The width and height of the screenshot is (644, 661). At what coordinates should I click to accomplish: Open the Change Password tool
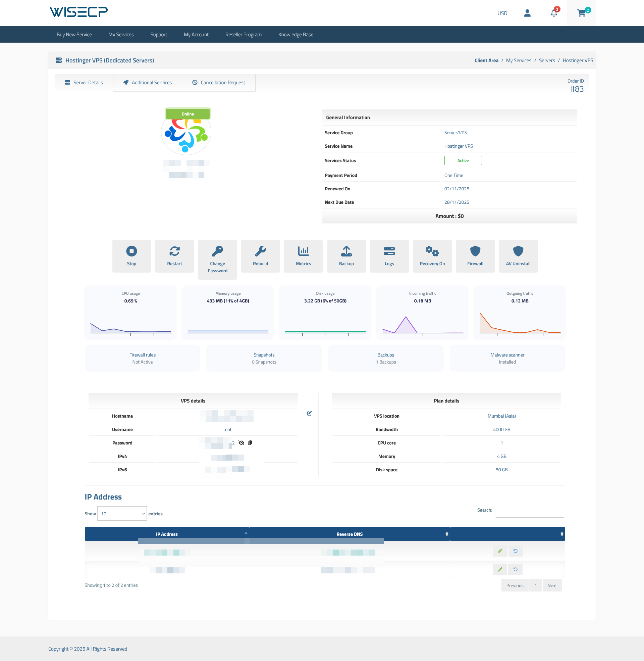click(217, 259)
